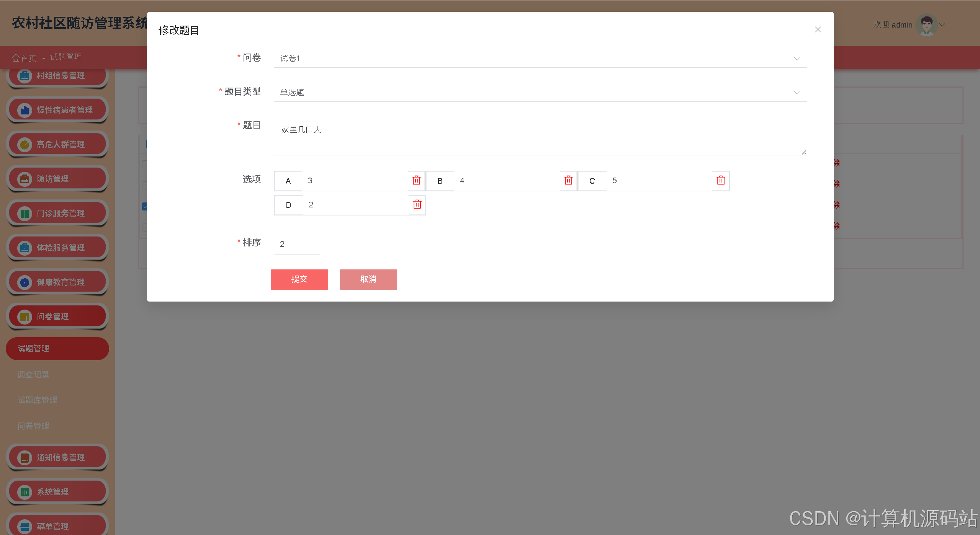
Task: Click the 门诊服务管理 sidebar icon
Action: (x=25, y=214)
